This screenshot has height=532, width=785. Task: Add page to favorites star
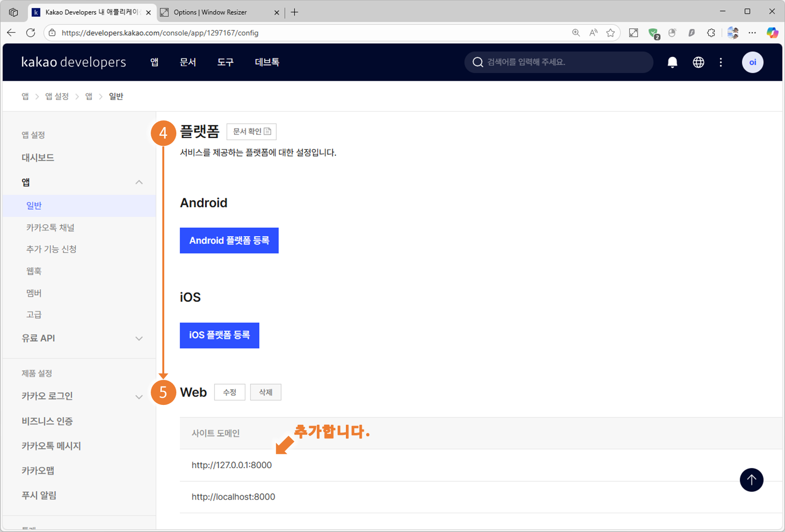pyautogui.click(x=611, y=33)
